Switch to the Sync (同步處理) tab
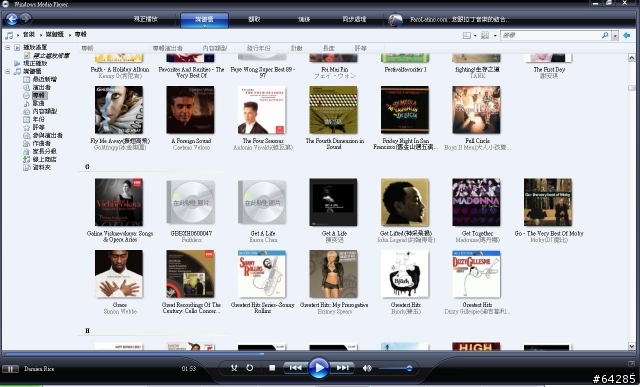Screen dimensions: 640x387 354,19
